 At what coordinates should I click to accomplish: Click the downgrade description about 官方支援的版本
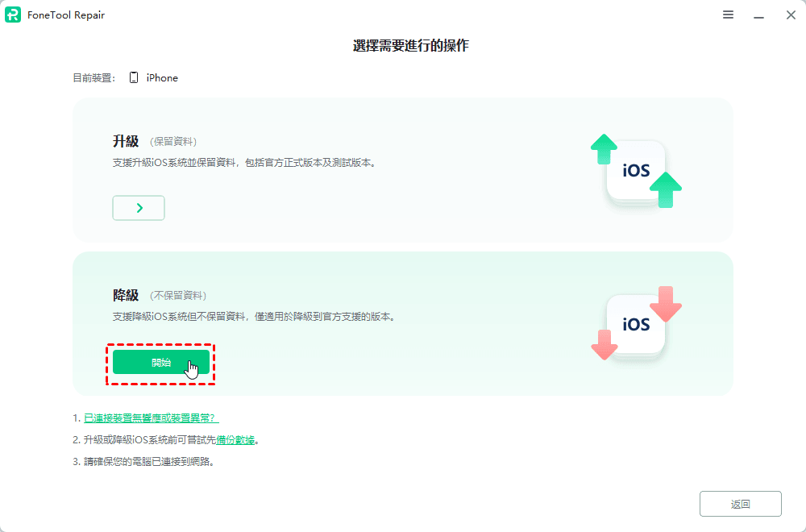tap(254, 318)
